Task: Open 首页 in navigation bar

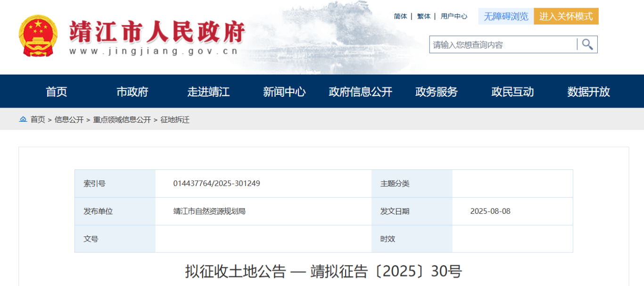Action: click(57, 92)
